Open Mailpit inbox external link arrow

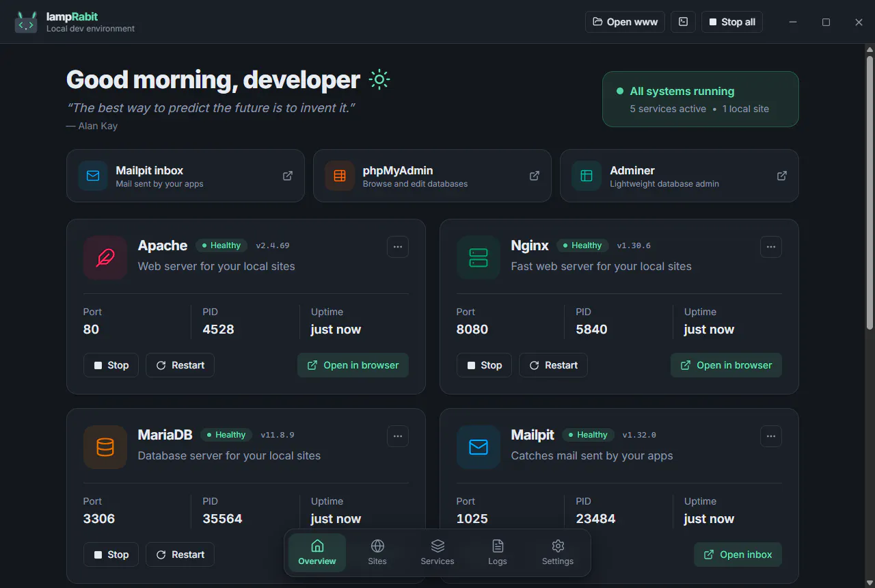pyautogui.click(x=288, y=176)
